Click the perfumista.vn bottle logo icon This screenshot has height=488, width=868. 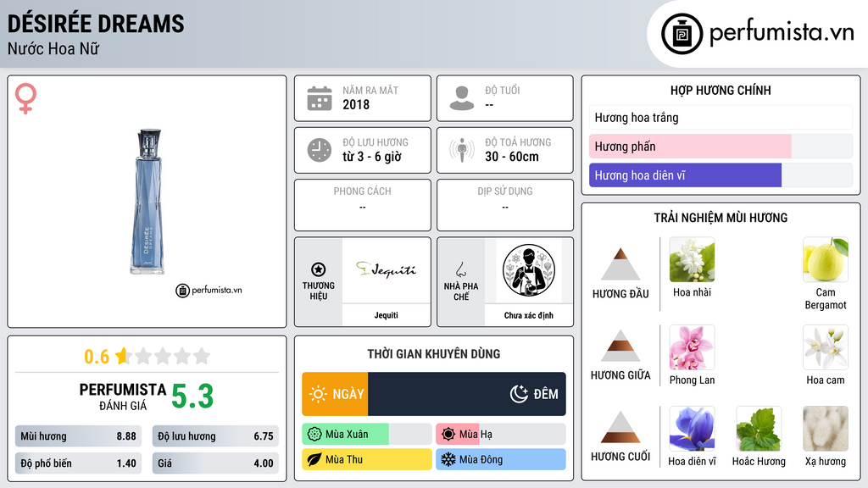[682, 34]
